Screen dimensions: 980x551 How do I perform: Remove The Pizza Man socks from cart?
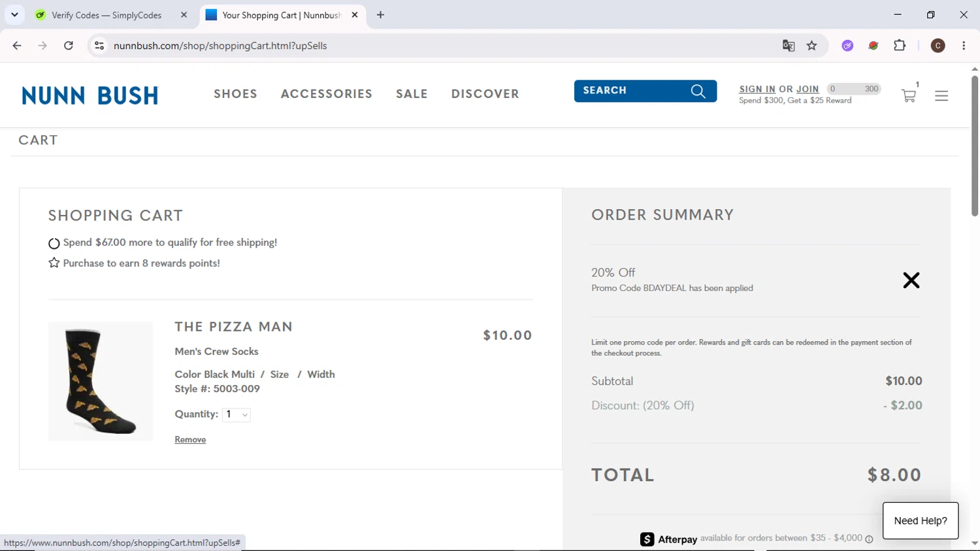tap(190, 440)
